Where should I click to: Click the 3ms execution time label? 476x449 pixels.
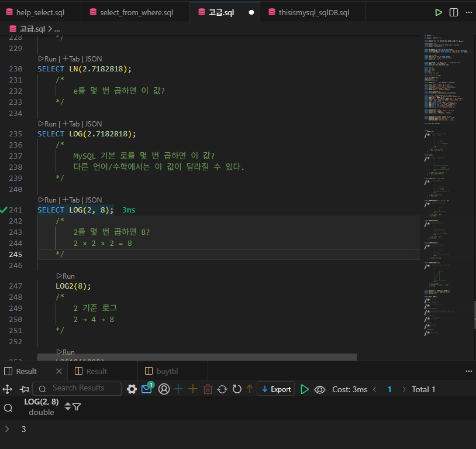129,210
